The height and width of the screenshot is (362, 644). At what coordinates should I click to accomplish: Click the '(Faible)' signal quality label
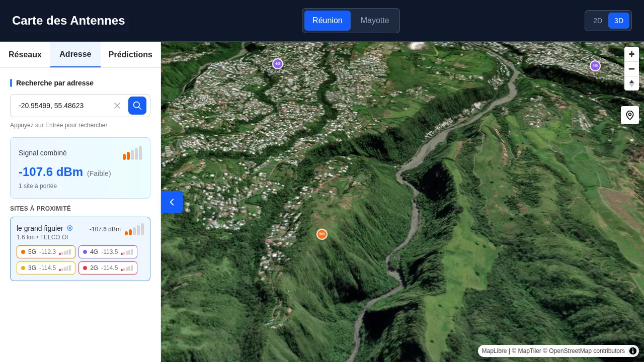tap(99, 173)
